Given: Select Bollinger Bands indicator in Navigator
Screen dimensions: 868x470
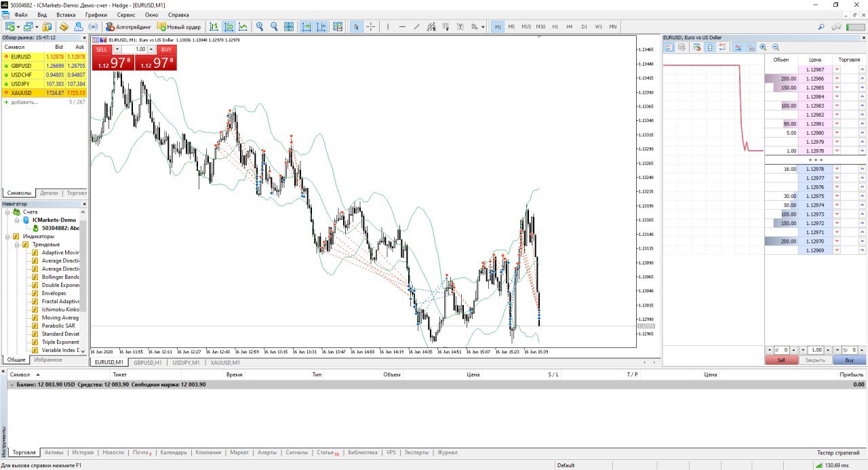Looking at the screenshot, I should [60, 277].
